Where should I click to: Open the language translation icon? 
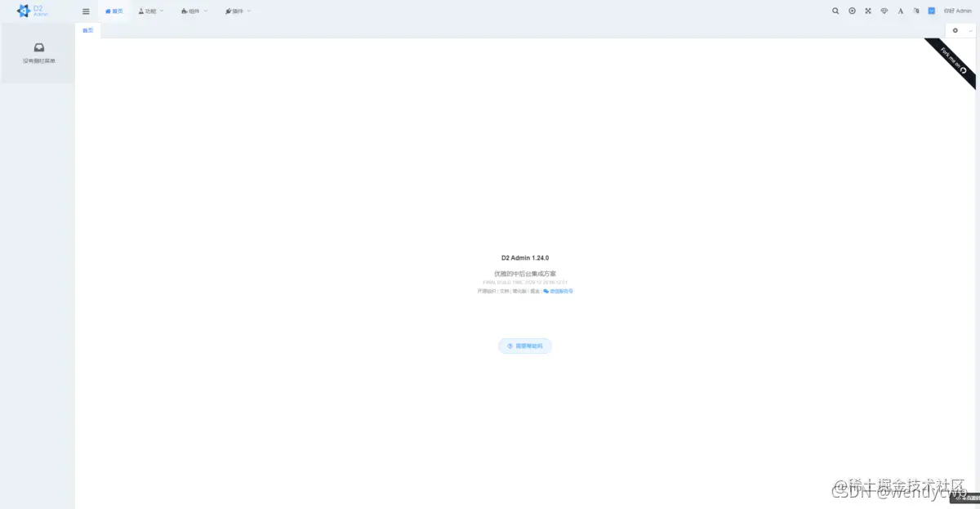(x=915, y=11)
